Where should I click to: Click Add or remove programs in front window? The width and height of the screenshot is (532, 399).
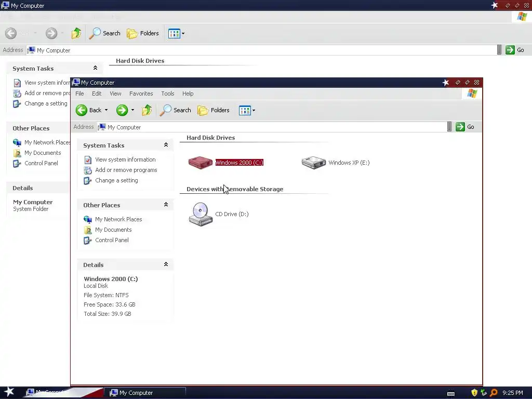coord(126,170)
